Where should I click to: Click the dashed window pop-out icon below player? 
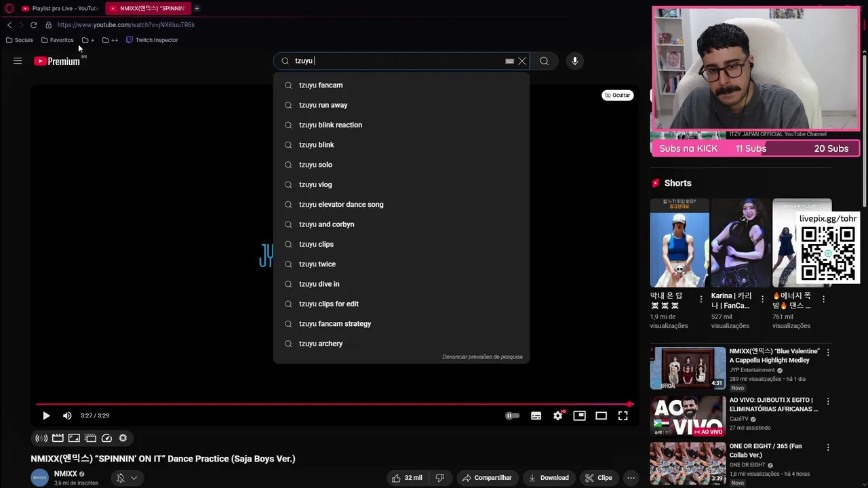pyautogui.click(x=90, y=438)
